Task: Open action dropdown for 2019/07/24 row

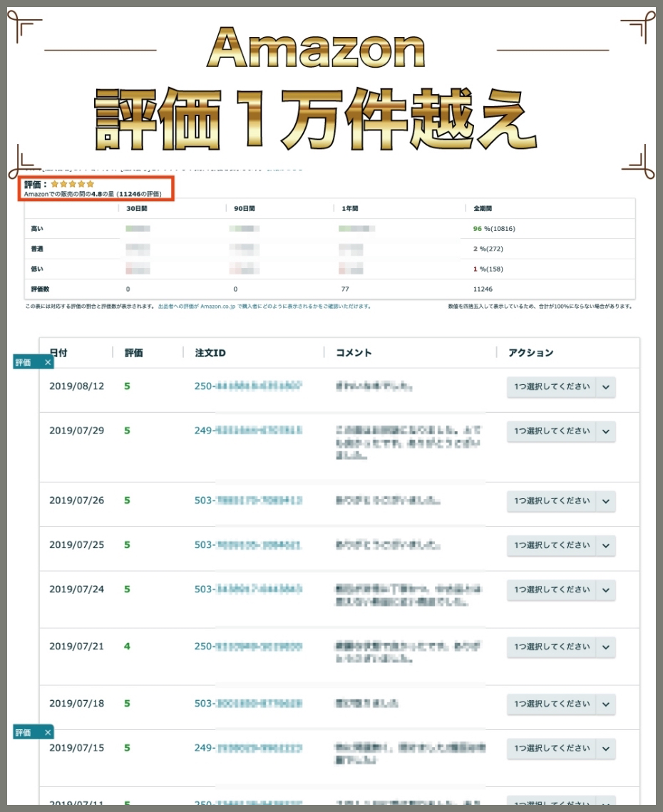Action: (561, 590)
